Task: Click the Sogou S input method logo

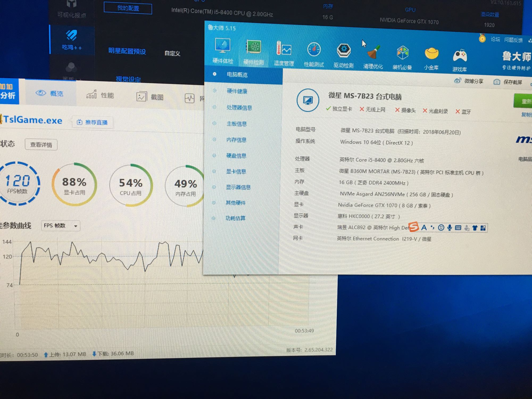Action: 414,227
